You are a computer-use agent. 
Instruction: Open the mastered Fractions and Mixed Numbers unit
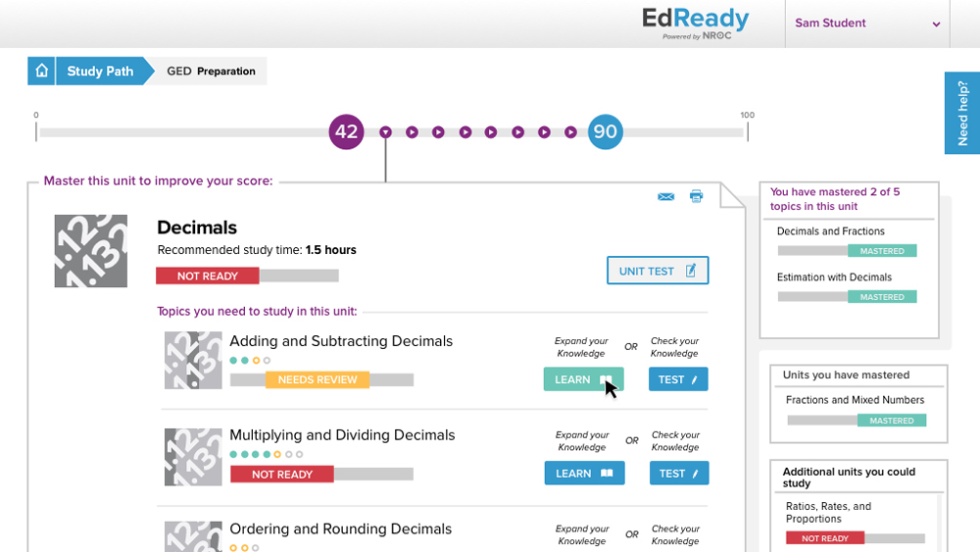click(855, 400)
